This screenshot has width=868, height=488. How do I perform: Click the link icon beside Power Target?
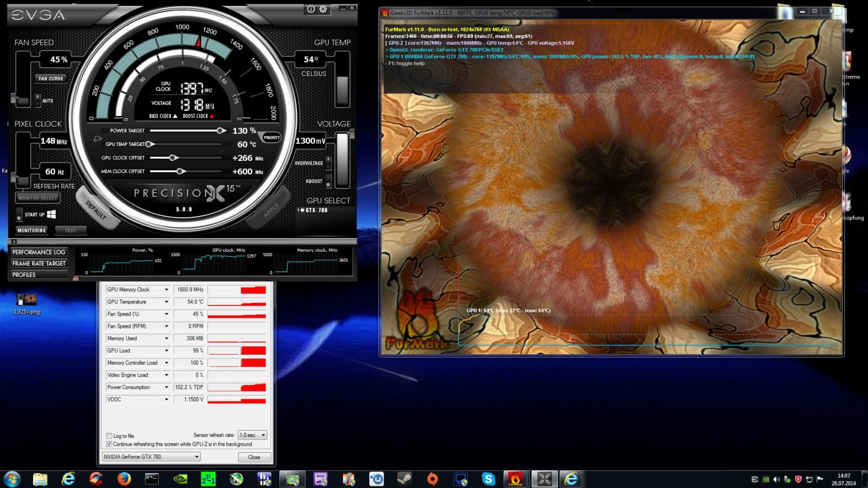[98, 138]
